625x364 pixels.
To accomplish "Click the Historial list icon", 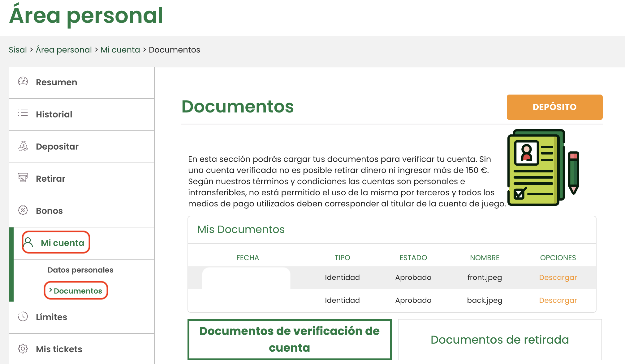I will pos(23,113).
